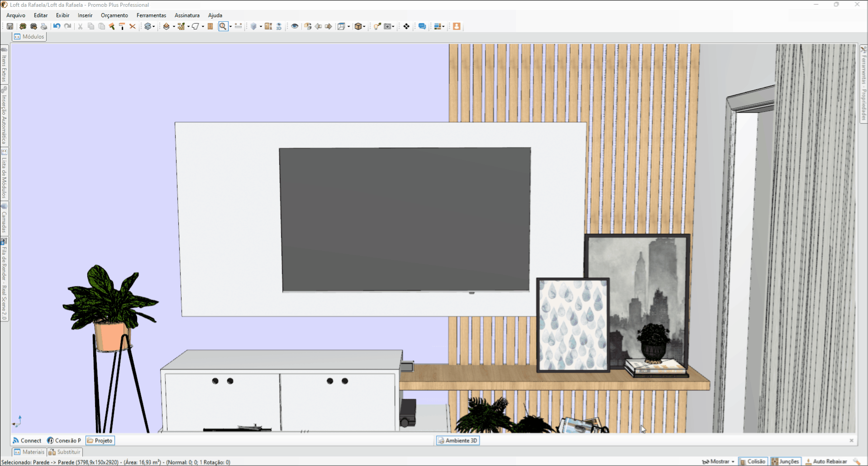Image resolution: width=868 pixels, height=466 pixels.
Task: Toggle Colisão in the status bar
Action: pyautogui.click(x=752, y=461)
